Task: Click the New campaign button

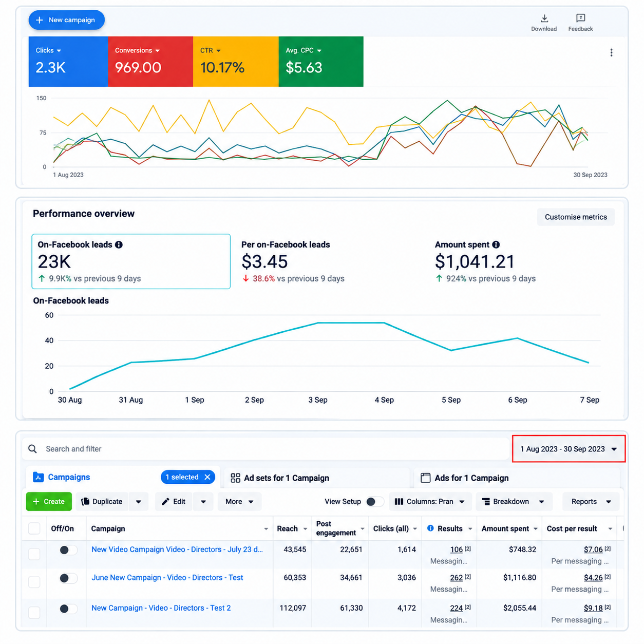Action: [67, 20]
